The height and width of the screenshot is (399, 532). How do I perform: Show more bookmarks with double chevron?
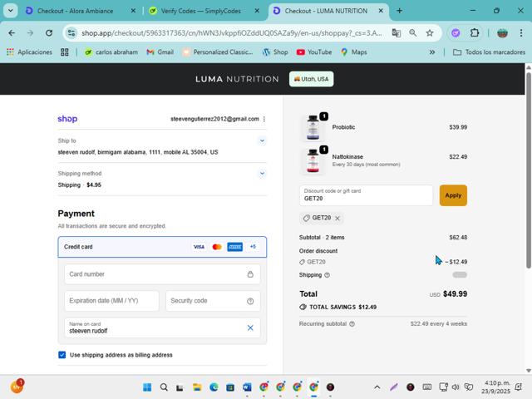point(432,52)
